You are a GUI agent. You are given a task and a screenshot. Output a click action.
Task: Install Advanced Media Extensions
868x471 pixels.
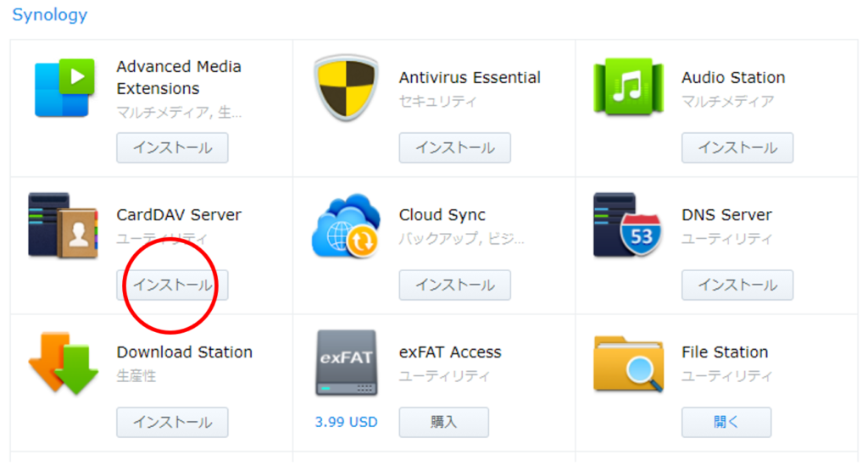[172, 147]
